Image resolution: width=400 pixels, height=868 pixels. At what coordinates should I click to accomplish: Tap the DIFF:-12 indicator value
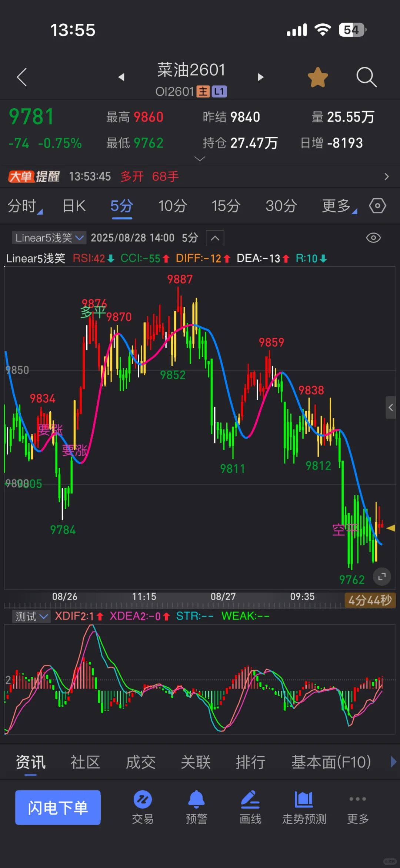click(x=203, y=258)
